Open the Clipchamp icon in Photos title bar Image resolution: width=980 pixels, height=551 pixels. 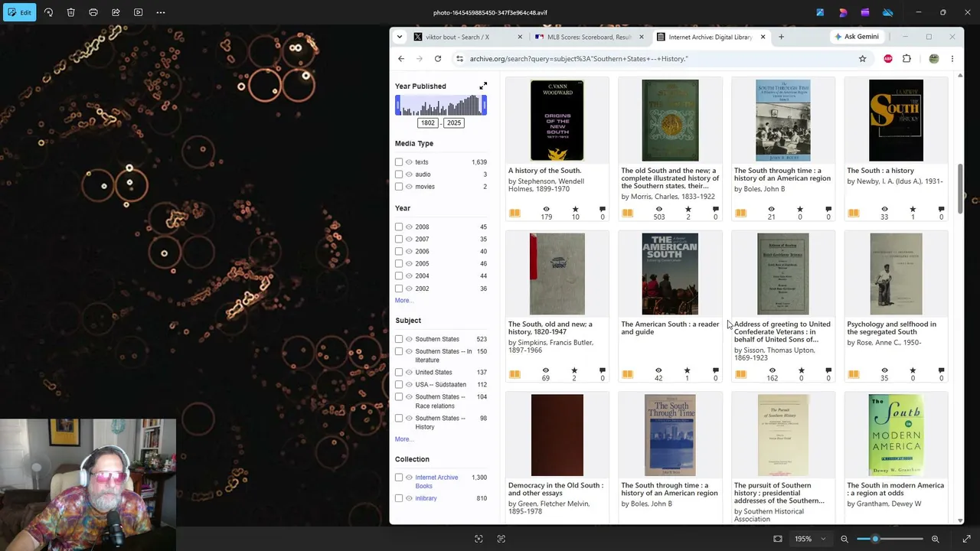point(865,12)
